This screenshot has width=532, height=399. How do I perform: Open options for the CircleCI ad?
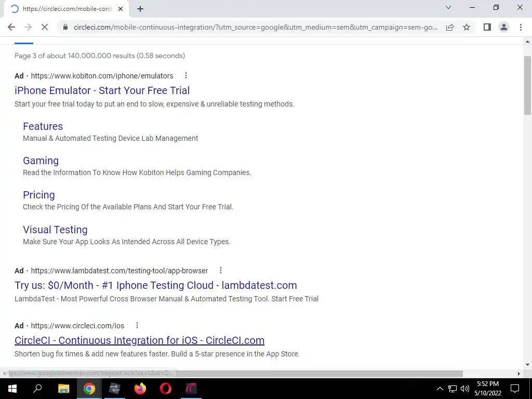coord(137,325)
